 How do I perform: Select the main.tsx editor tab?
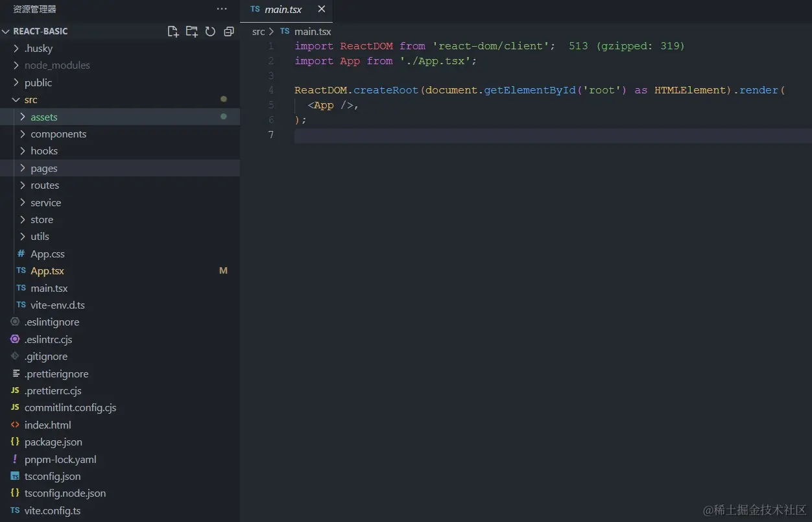286,10
